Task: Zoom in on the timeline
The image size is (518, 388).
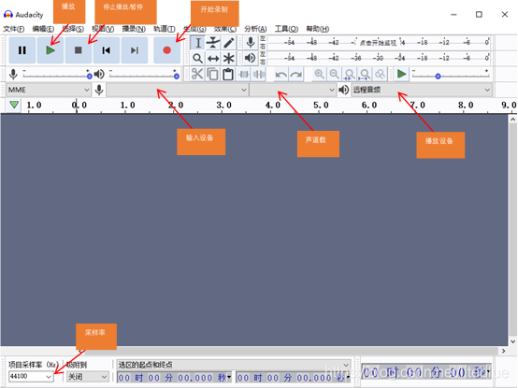Action: pyautogui.click(x=319, y=74)
